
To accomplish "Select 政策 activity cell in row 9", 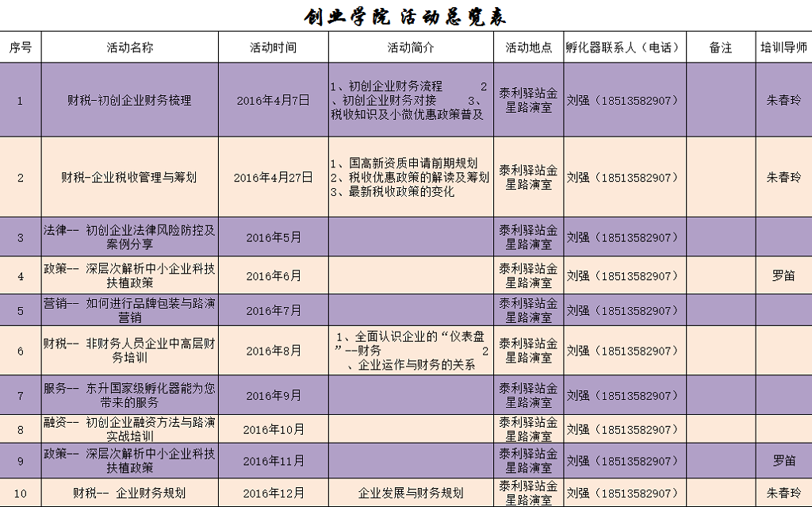I will coord(130,460).
